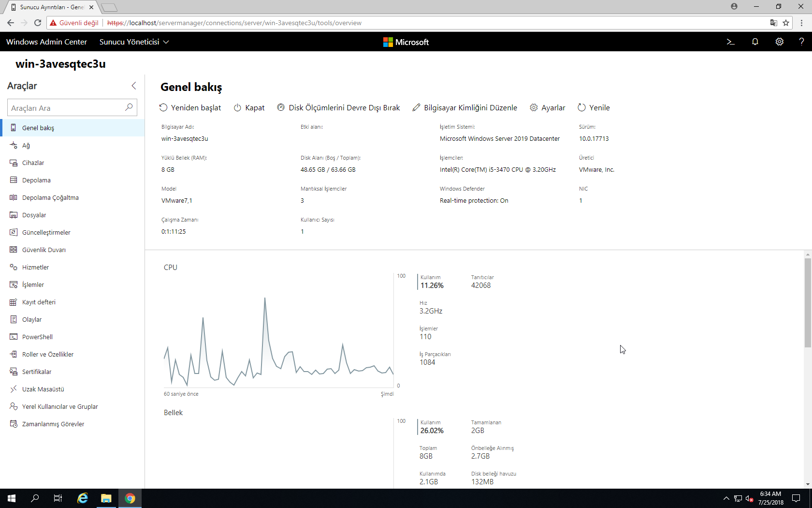
Task: Click Yeniden başlat to restart server
Action: click(190, 107)
